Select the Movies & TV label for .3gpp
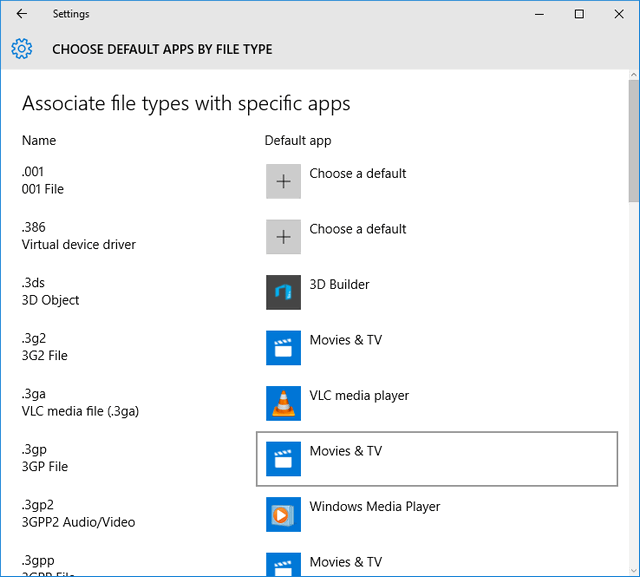 [x=346, y=562]
